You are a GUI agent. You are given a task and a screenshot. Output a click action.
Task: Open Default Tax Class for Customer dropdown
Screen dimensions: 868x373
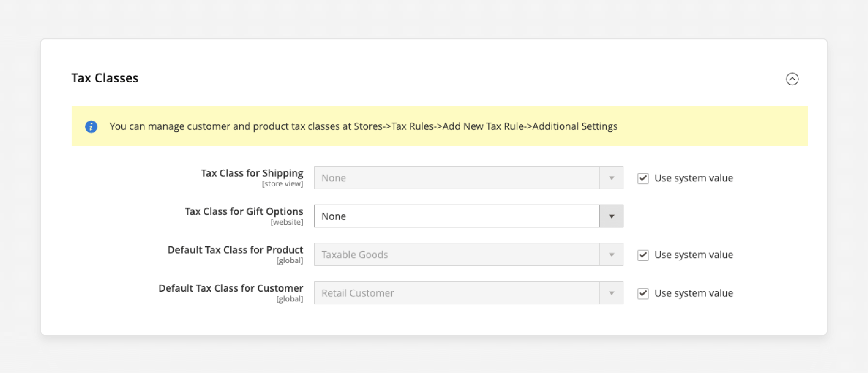(x=468, y=293)
